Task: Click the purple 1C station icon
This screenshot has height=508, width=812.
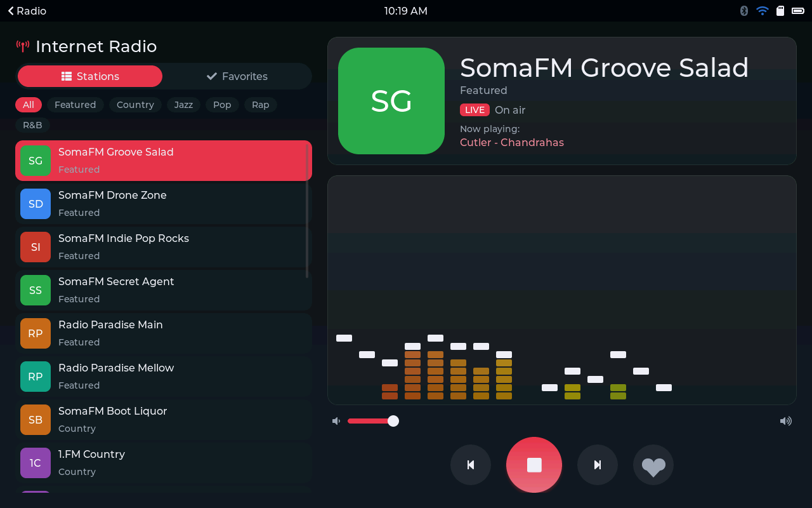Action: pyautogui.click(x=36, y=463)
